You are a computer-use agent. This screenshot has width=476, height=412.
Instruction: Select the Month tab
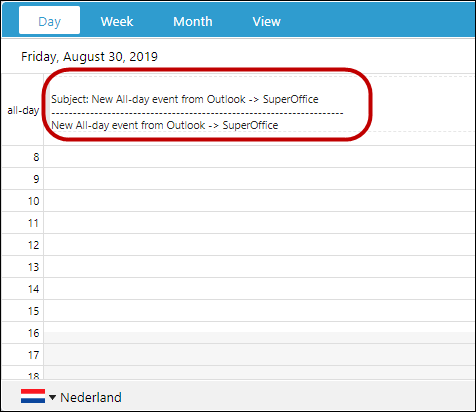coord(193,22)
